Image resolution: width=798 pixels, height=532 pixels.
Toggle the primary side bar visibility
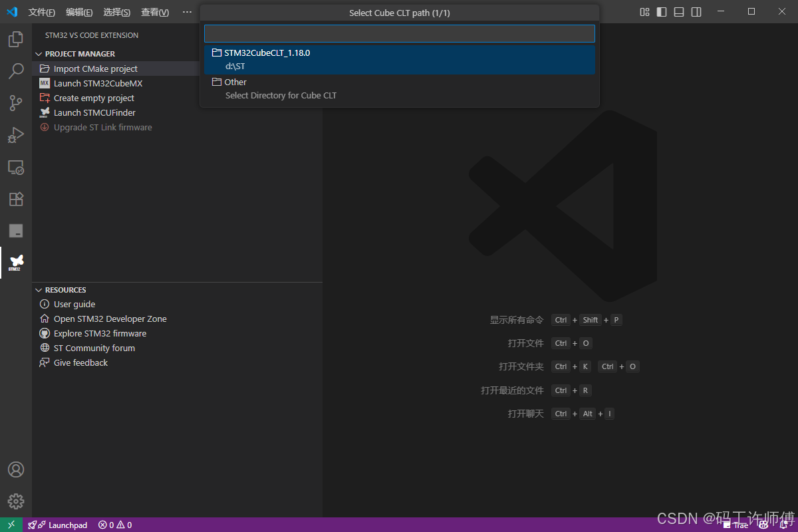[662, 12]
